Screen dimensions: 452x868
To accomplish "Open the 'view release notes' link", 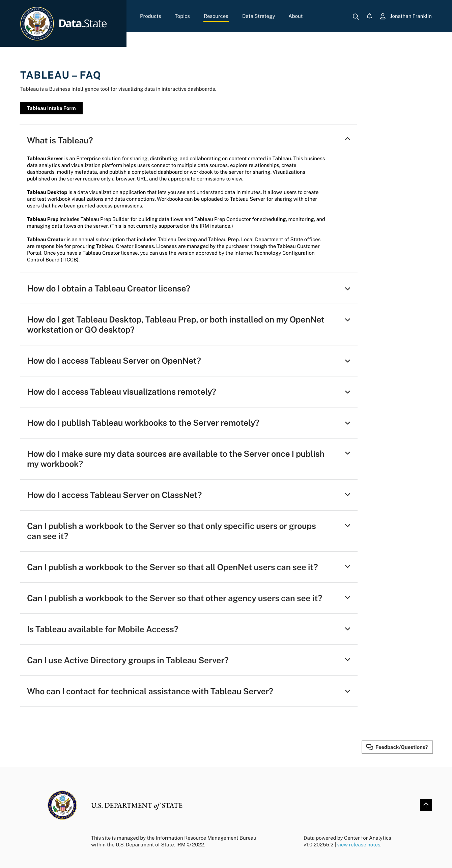I will point(359,845).
